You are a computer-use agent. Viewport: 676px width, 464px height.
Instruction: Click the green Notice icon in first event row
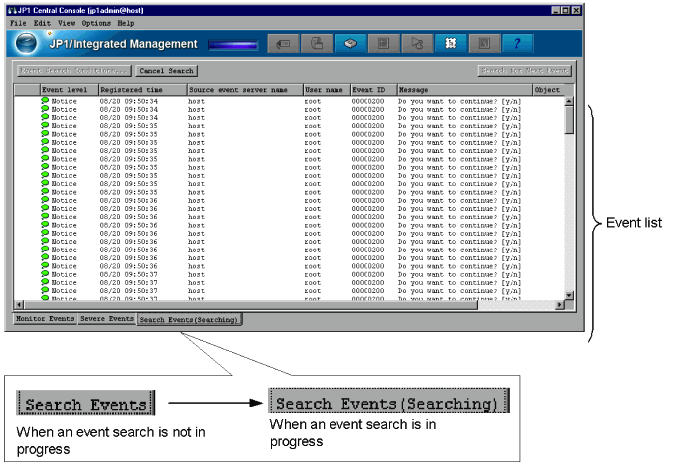45,101
